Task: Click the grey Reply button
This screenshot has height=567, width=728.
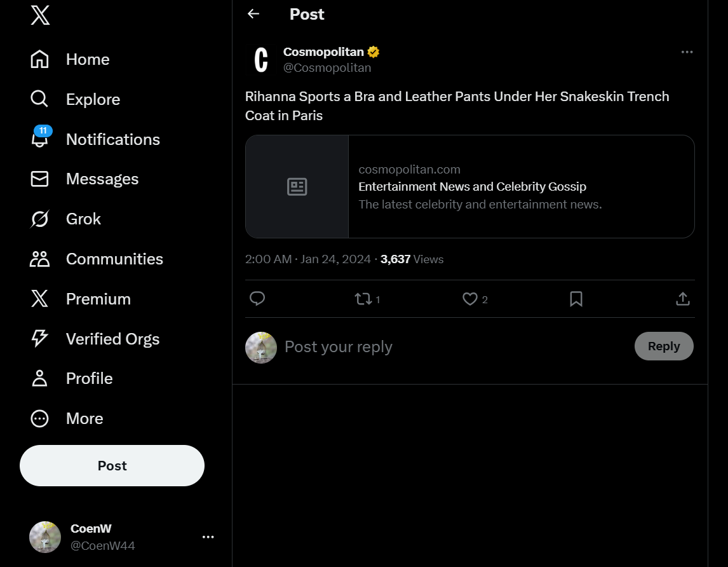Action: 664,346
